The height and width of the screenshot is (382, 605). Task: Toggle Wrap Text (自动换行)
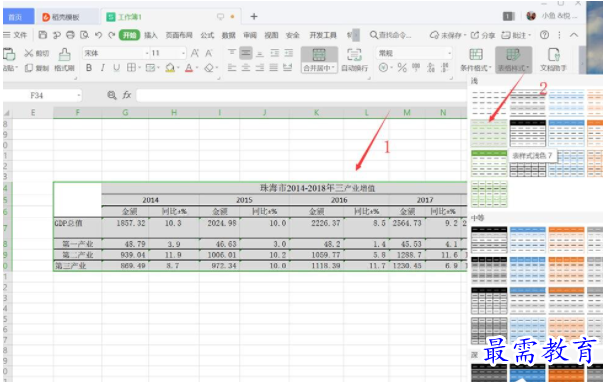[x=355, y=60]
